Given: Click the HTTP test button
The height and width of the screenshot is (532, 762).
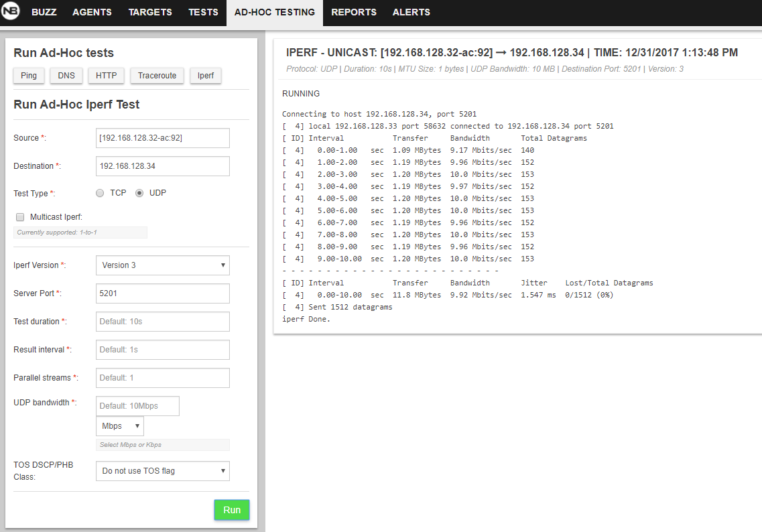Looking at the screenshot, I should click(106, 76).
